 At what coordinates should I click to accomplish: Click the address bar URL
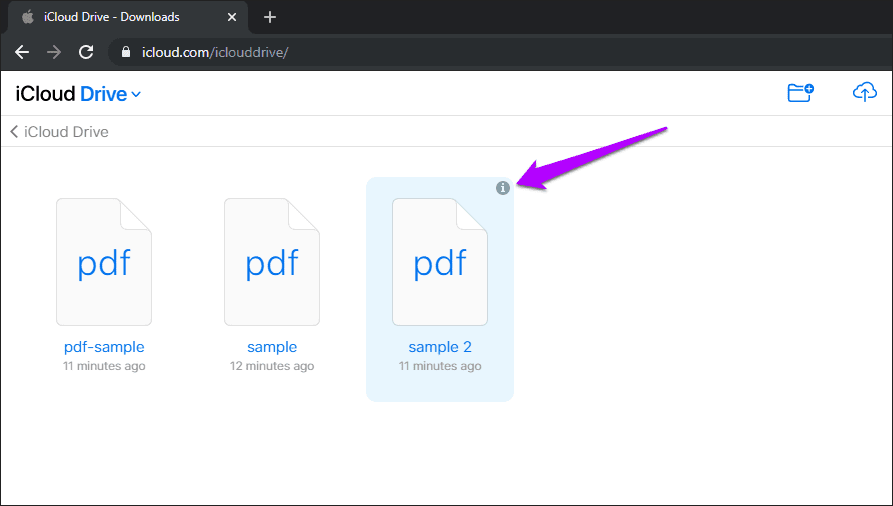(215, 52)
